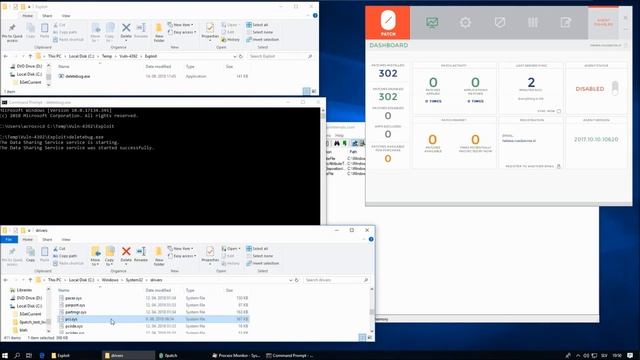This screenshot has height=360, width=640.
Task: Click Temp in Exploit address bar
Action: tap(107, 56)
